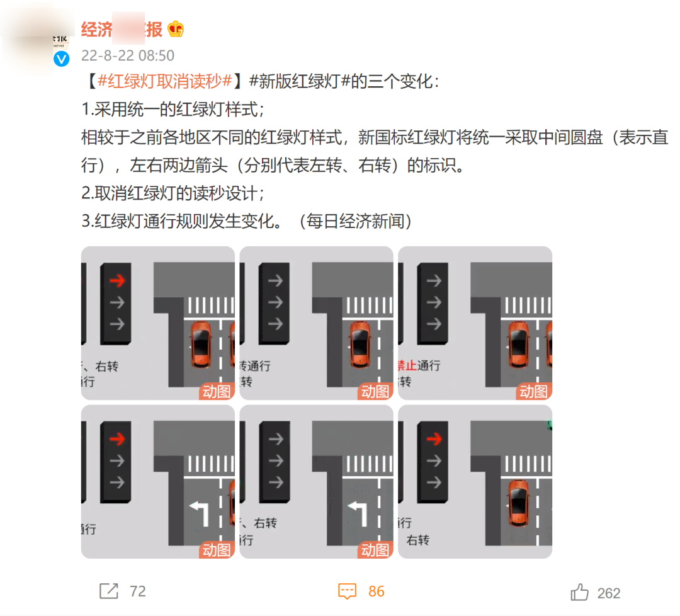Open top-middle GIF thumbnail
Screen dimensions: 680x616
pyautogui.click(x=316, y=322)
